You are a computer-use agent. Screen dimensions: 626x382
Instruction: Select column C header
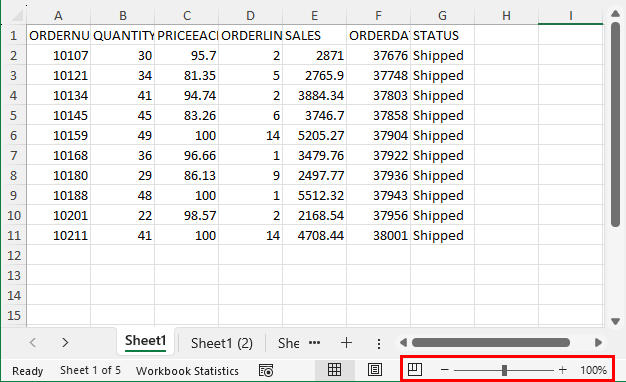[x=186, y=16]
